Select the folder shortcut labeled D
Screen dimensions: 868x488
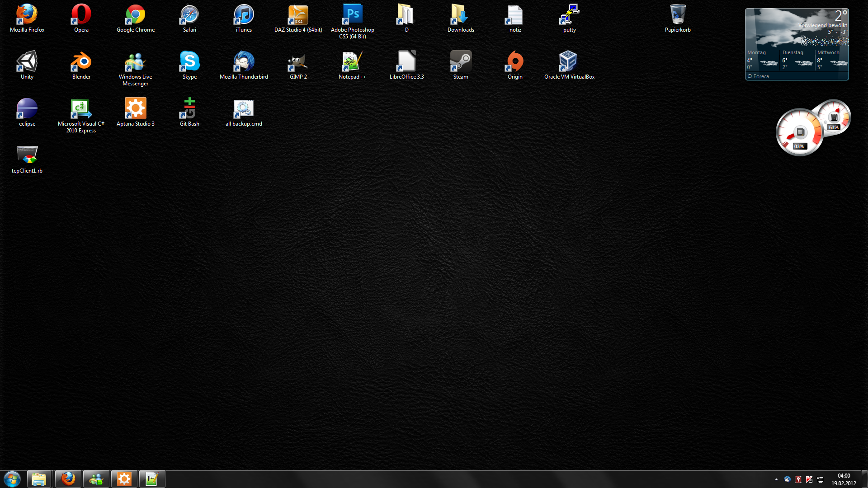pos(406,19)
